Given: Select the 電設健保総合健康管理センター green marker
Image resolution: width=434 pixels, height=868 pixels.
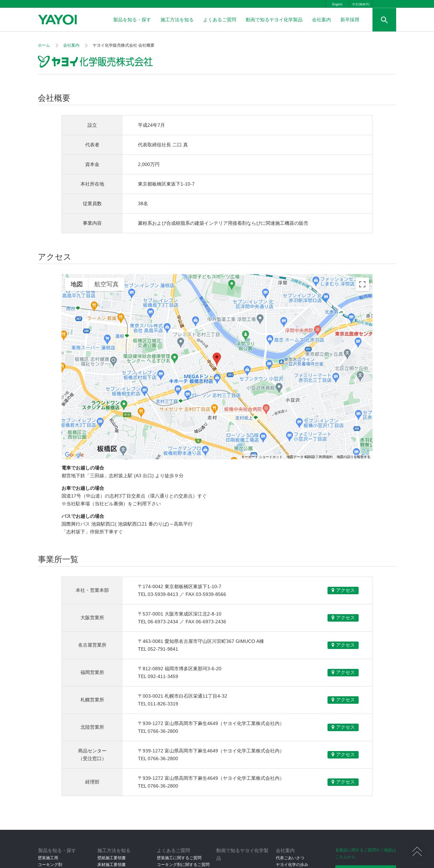Looking at the screenshot, I should [174, 358].
